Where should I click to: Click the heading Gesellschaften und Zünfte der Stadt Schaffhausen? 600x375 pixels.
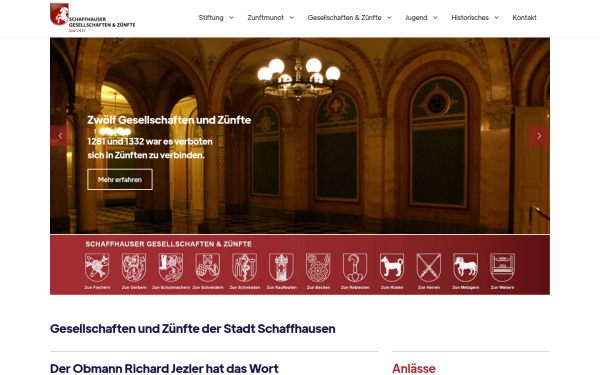click(x=192, y=329)
